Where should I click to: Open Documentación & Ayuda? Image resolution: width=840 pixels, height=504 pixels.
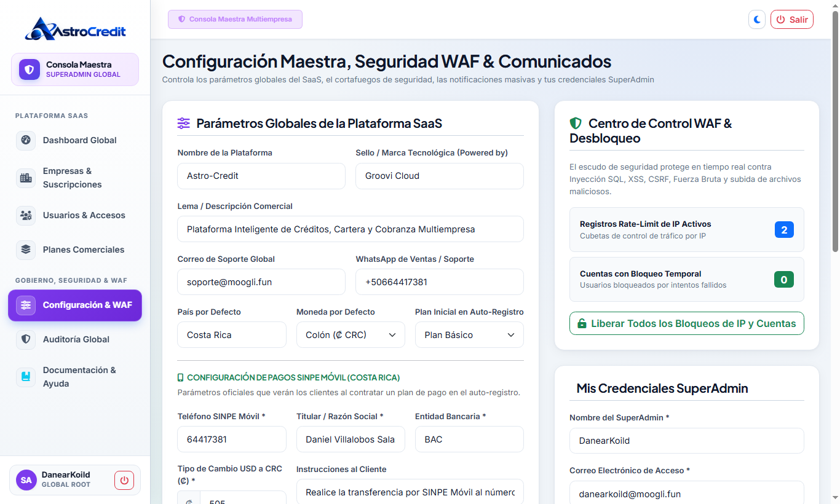pos(75,377)
